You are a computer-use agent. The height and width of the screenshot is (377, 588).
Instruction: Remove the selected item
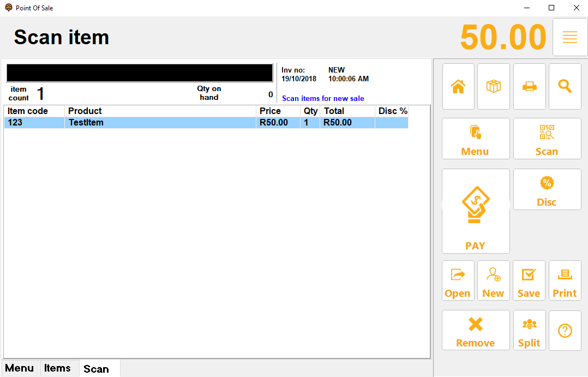coord(475,331)
